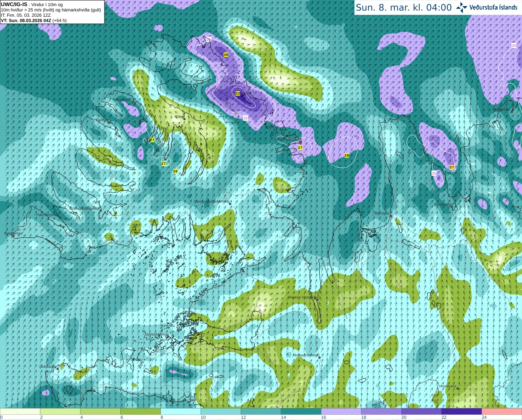Image resolution: width=522 pixels, height=420 pixels.
Task: Click the yellow 26 gust marker
Action: [175, 171]
